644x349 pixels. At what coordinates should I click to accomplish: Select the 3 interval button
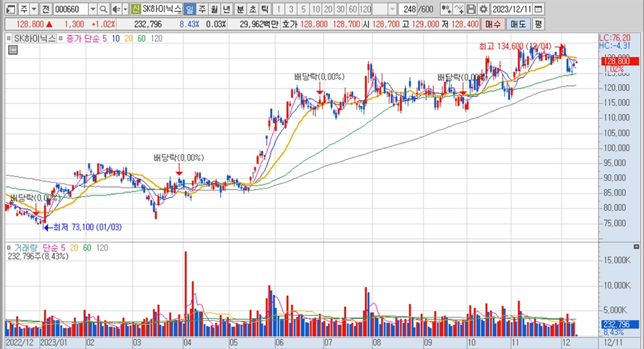[291, 8]
